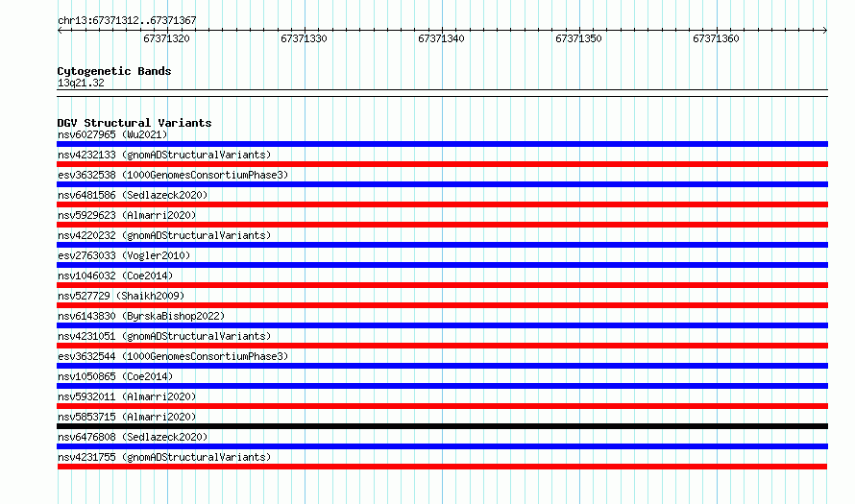Click the nsv527729 Shaikh2009 red bar
Screen dimensions: 855x504
442,305
